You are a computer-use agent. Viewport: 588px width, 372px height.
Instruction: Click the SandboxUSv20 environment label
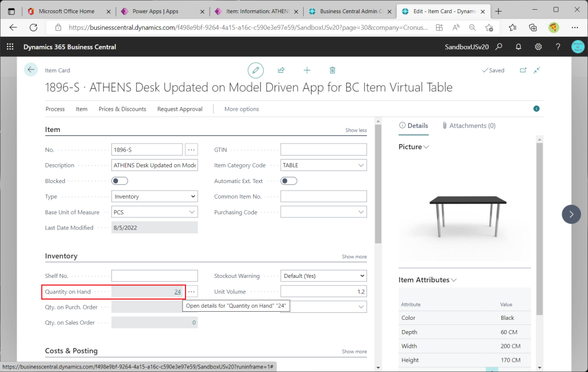tap(466, 47)
